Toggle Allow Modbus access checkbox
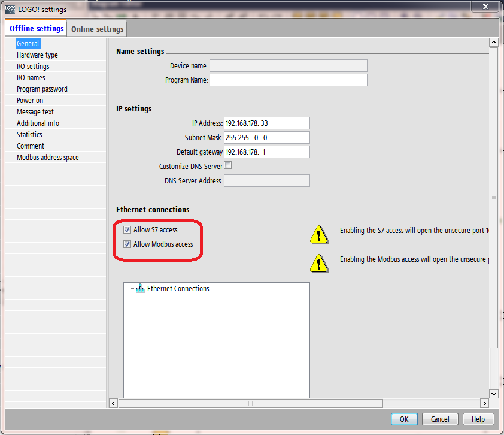Screen dimensions: 504x435 point(127,244)
